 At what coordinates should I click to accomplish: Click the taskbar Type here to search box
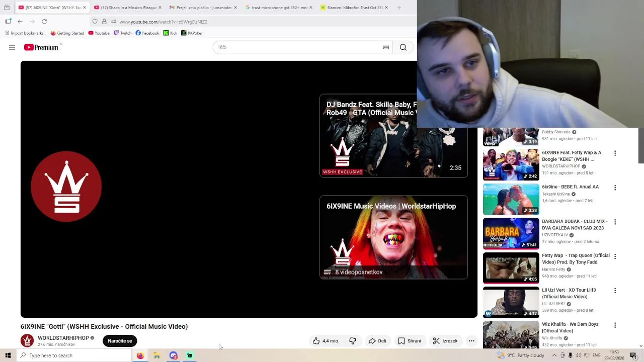(x=73, y=355)
